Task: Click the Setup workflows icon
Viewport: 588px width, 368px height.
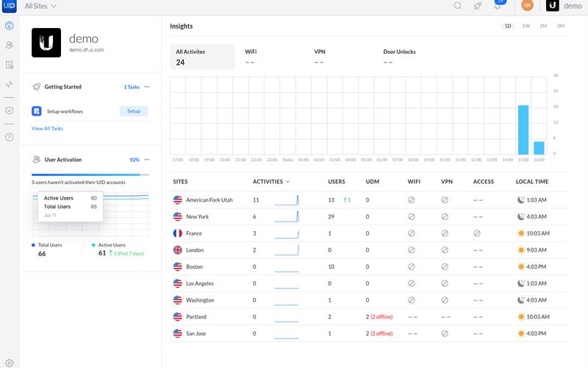Action: (36, 111)
